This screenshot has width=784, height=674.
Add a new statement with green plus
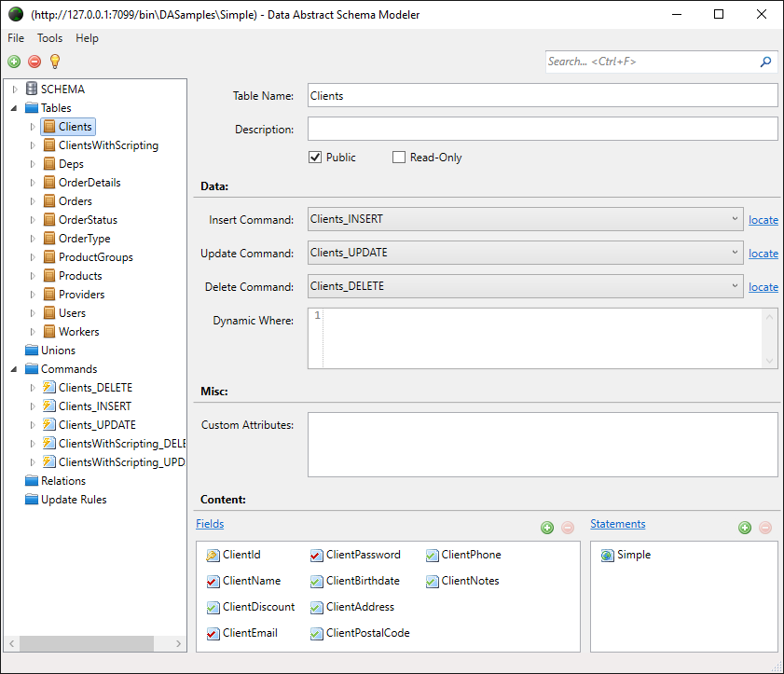[x=745, y=528]
